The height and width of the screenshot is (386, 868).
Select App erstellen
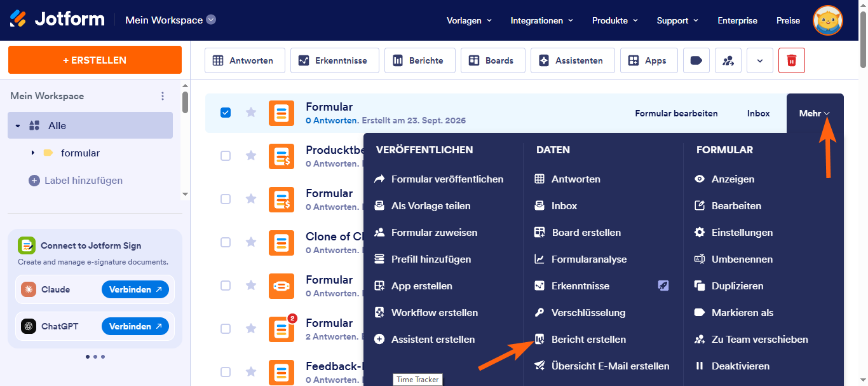tap(414, 286)
